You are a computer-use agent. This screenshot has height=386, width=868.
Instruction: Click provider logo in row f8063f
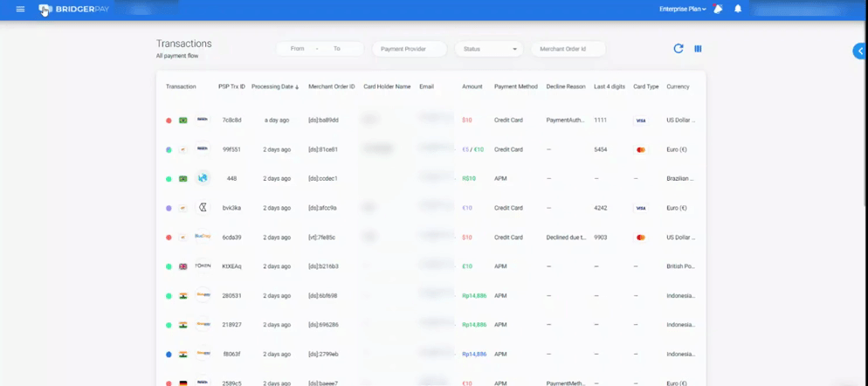(203, 354)
